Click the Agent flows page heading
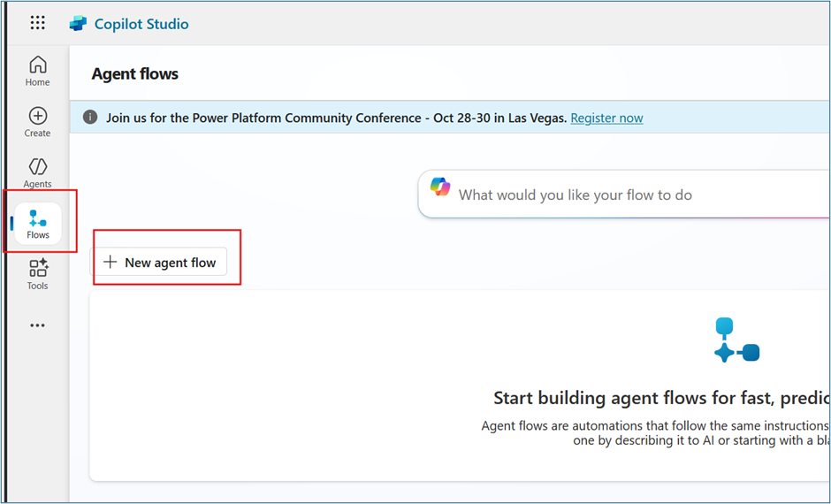 (x=135, y=73)
